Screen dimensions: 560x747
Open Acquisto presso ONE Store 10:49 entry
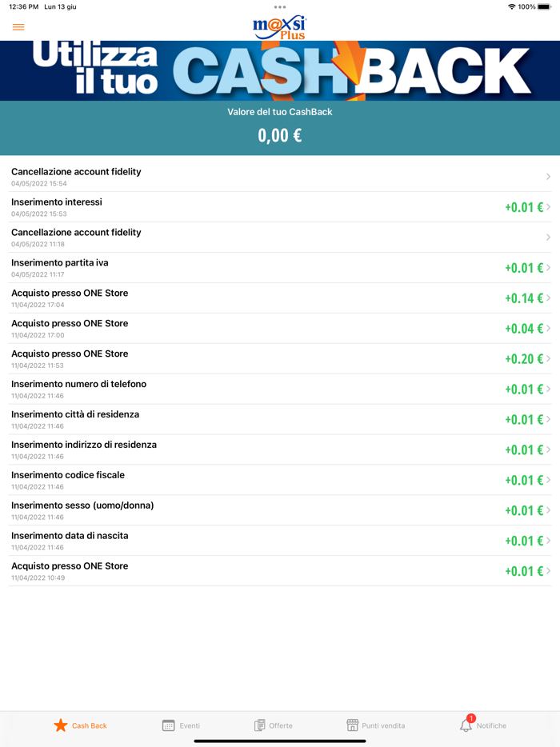point(280,571)
